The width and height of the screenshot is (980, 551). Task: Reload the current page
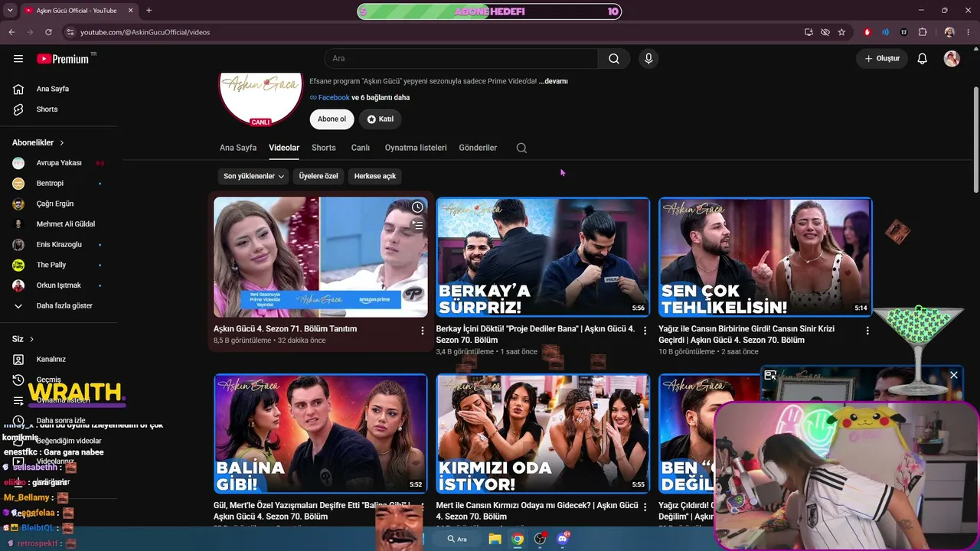pos(48,32)
